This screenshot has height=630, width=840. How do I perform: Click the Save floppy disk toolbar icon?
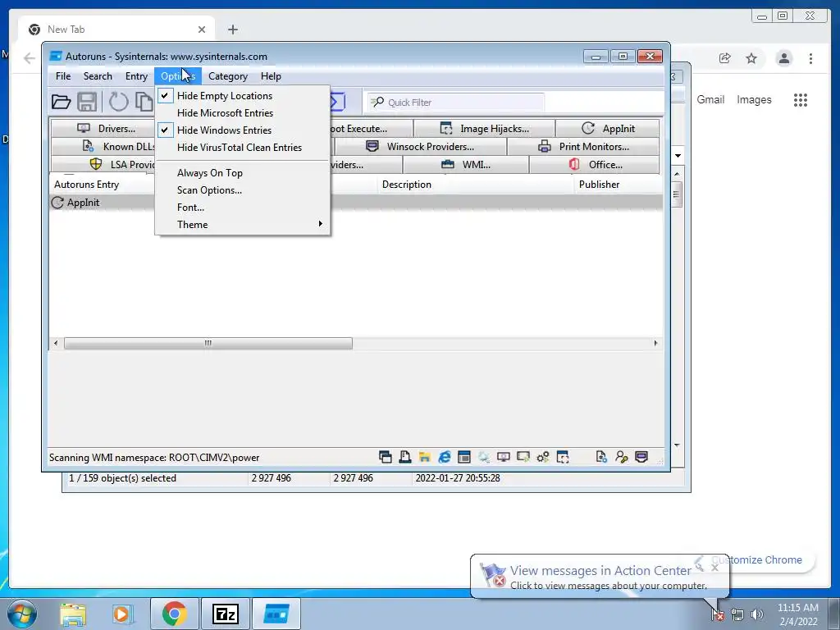(x=87, y=102)
